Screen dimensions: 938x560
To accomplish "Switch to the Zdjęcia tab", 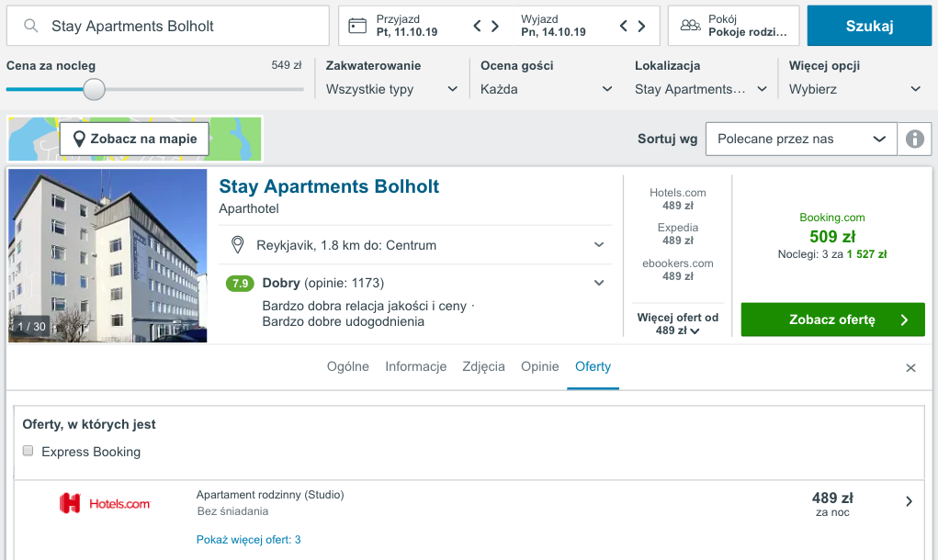I will 483,366.
